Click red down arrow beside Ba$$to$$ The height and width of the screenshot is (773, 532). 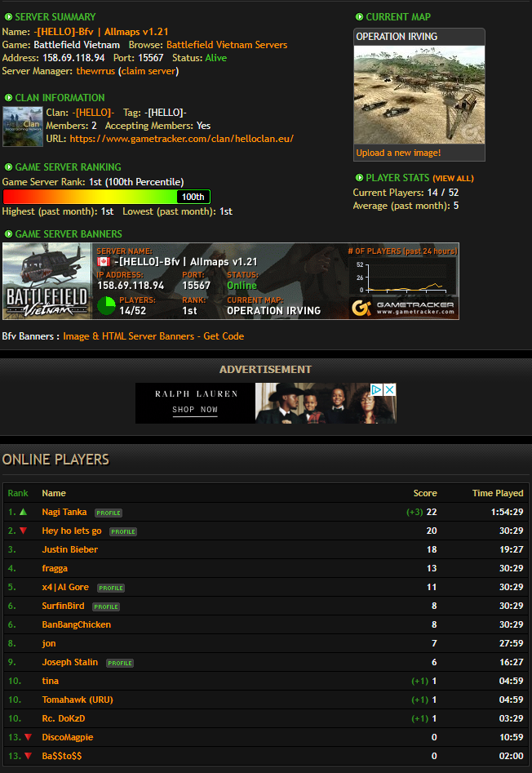pos(28,756)
